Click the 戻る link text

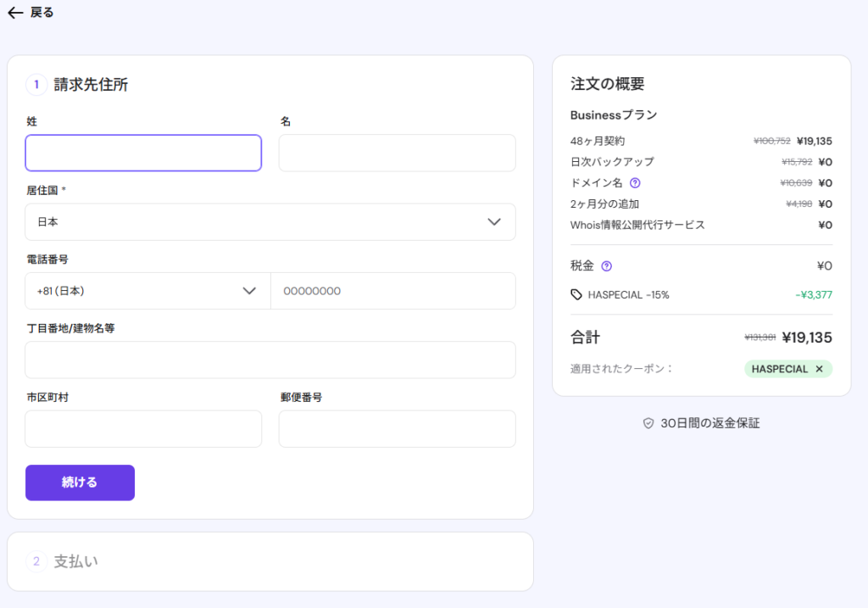click(x=42, y=13)
